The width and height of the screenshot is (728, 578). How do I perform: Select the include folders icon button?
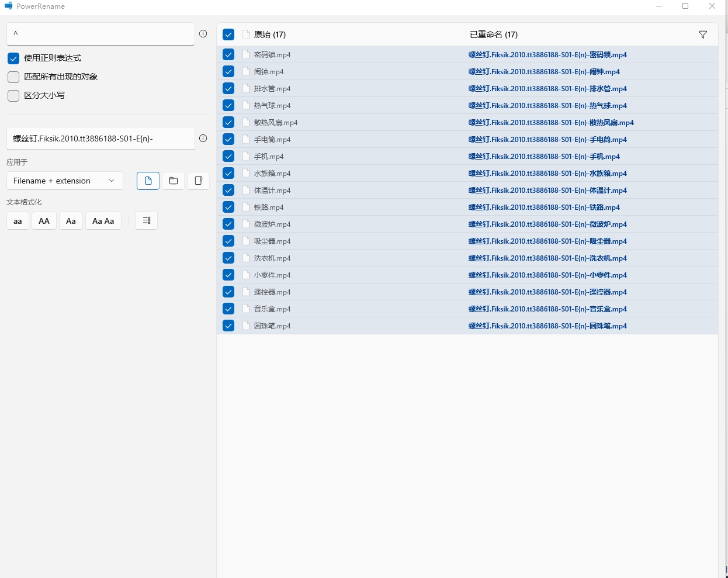[x=174, y=181]
